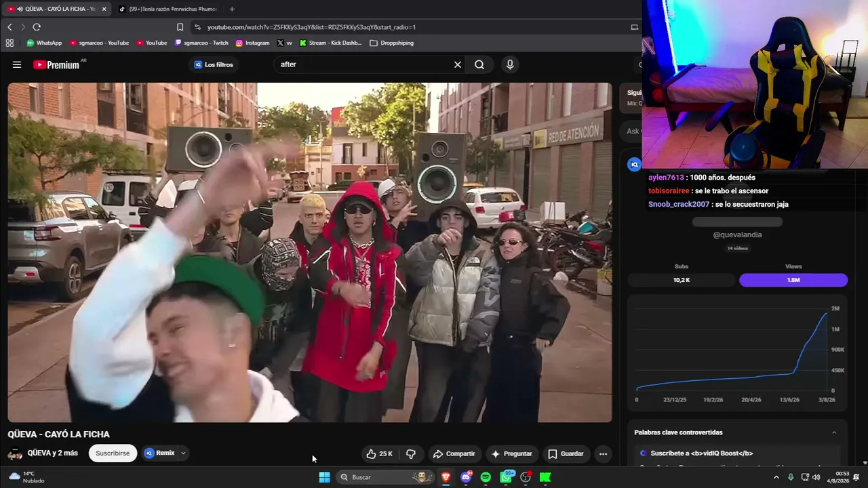Go forward in browser history
Screen dimensions: 868x488
pos(23,27)
